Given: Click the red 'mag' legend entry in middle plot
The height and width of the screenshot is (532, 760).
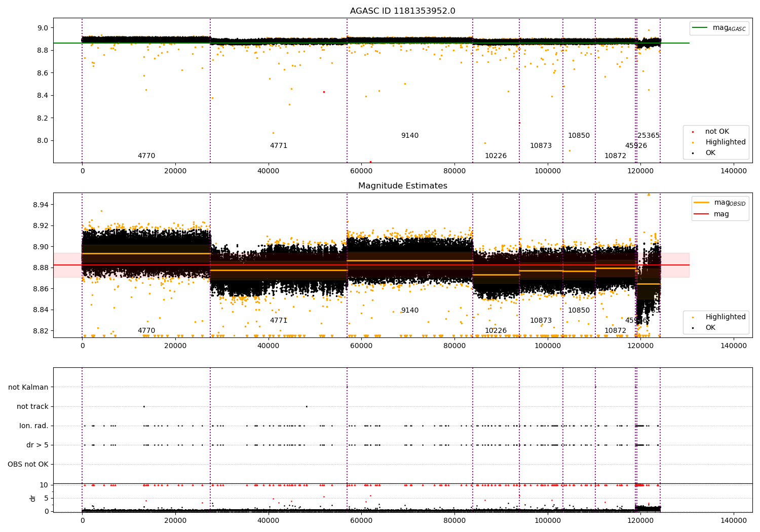Looking at the screenshot, I should [x=712, y=214].
